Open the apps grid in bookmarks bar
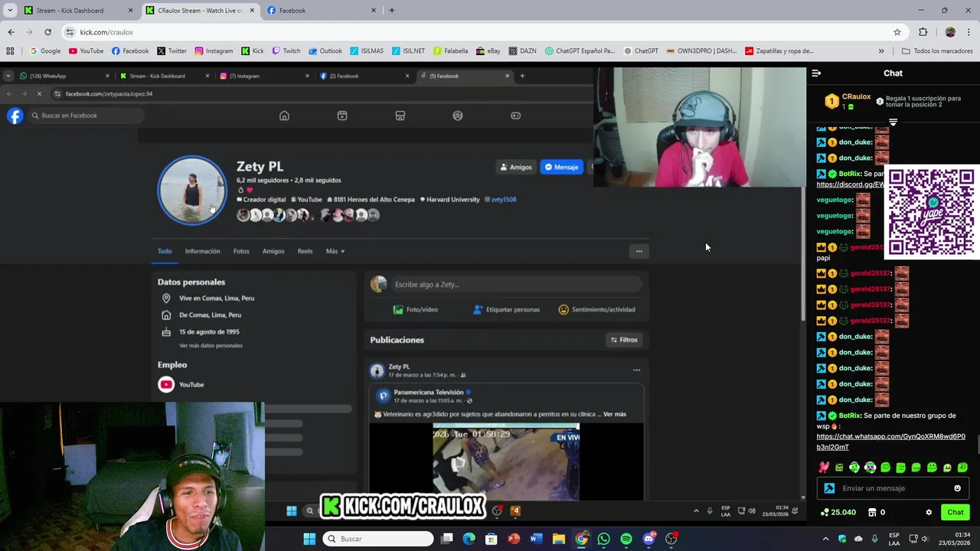 10,51
